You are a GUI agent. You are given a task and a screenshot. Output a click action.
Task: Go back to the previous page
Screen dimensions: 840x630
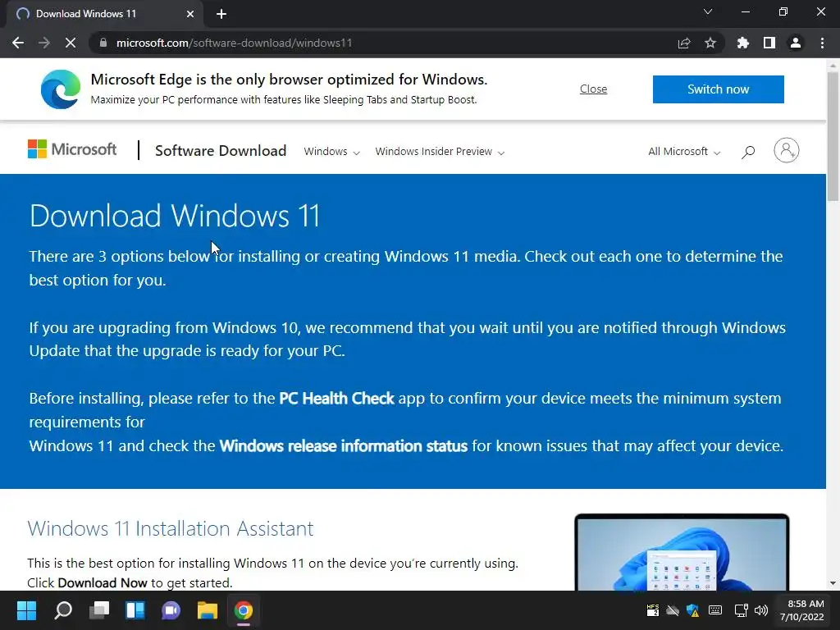(18, 43)
